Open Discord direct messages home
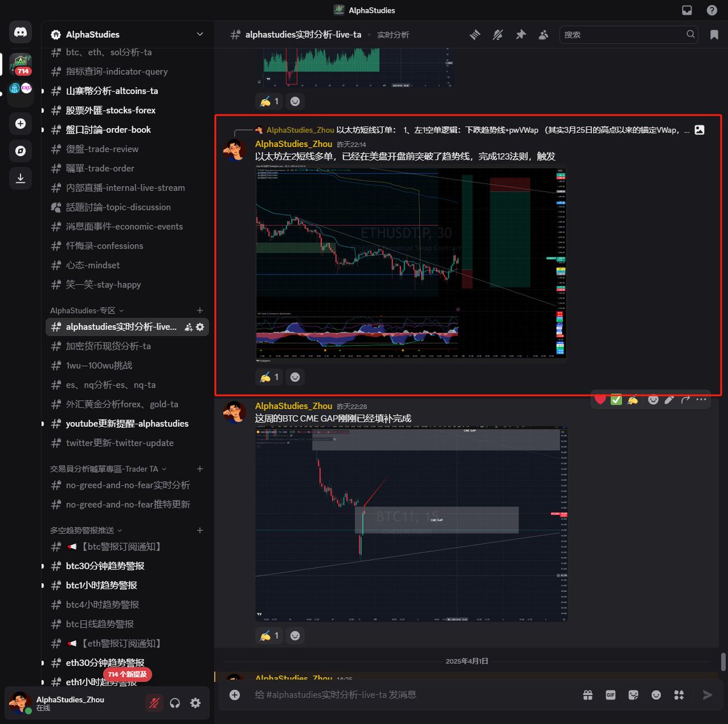 coord(21,32)
